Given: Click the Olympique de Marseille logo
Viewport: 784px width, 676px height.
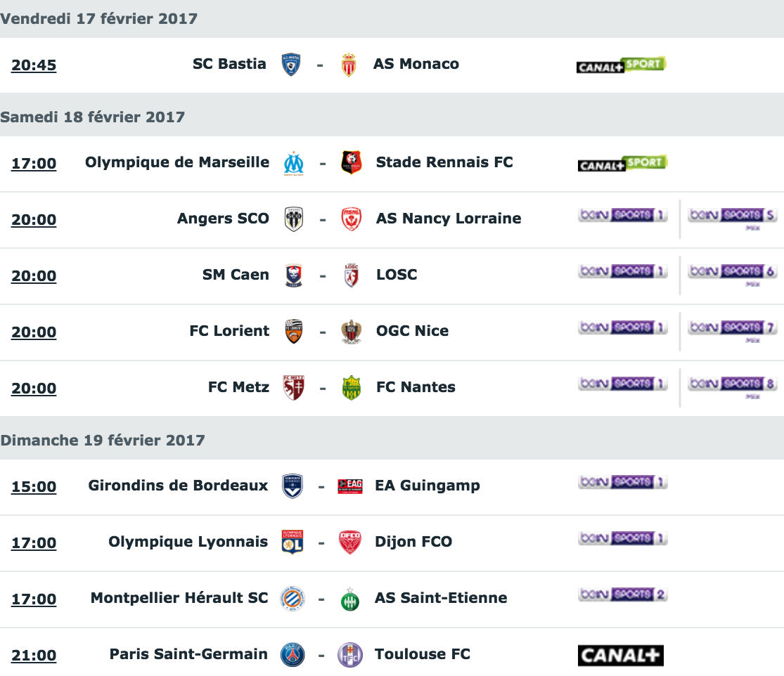Looking at the screenshot, I should point(293,163).
